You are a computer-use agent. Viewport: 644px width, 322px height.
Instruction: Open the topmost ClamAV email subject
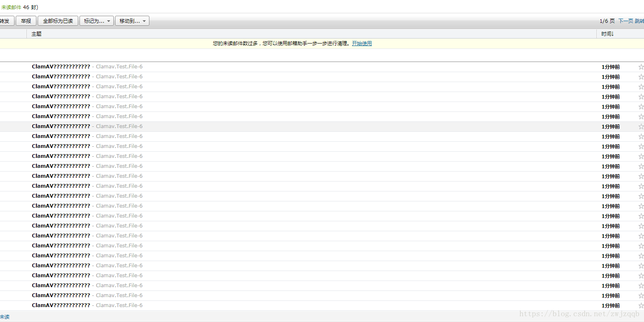click(x=61, y=67)
